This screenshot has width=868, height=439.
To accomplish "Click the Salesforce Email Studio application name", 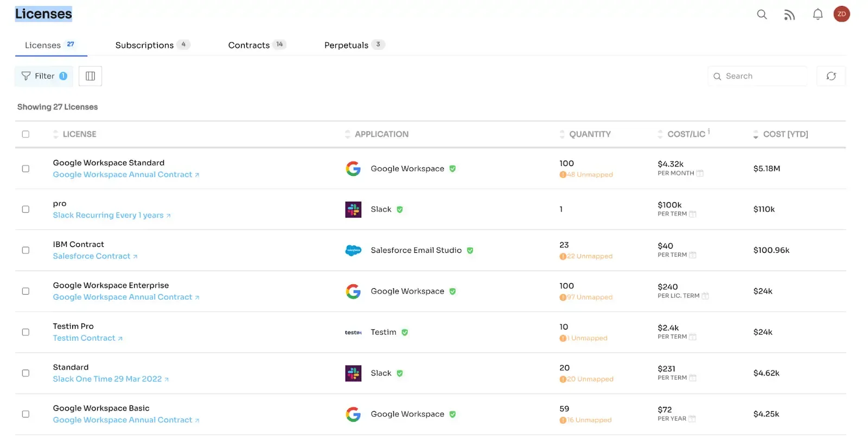I will click(416, 250).
